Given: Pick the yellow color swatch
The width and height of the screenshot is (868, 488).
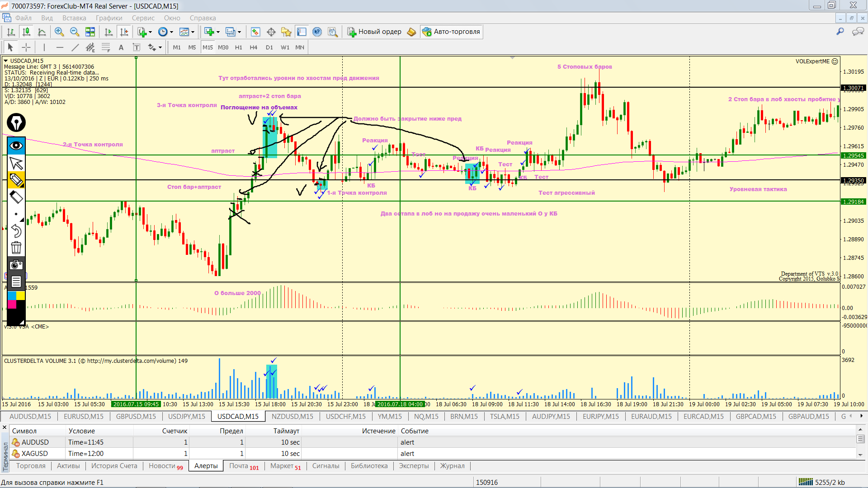Looking at the screenshot, I should [x=21, y=296].
